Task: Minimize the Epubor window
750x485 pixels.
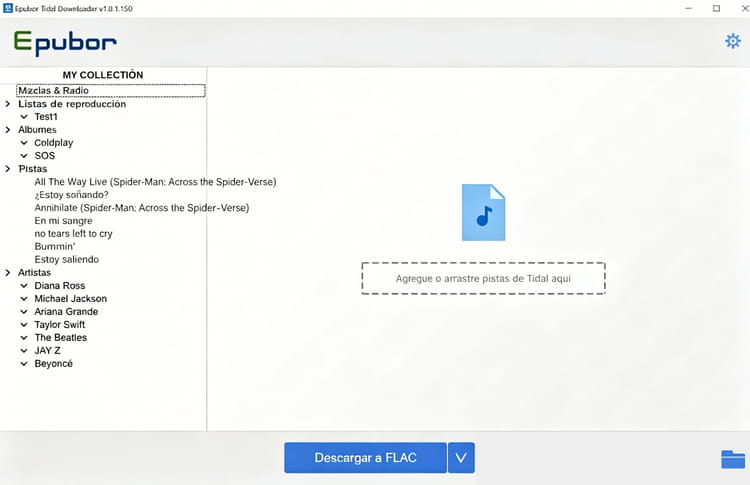Action: 688,8
